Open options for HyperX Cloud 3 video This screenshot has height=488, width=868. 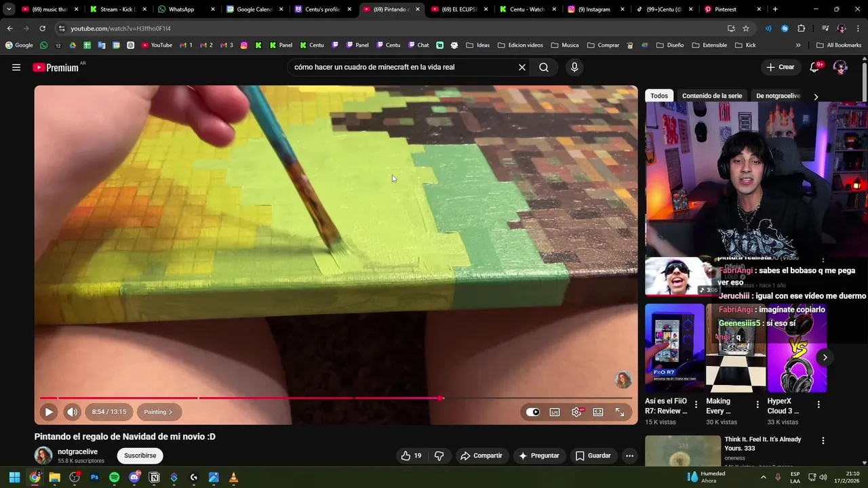point(818,405)
